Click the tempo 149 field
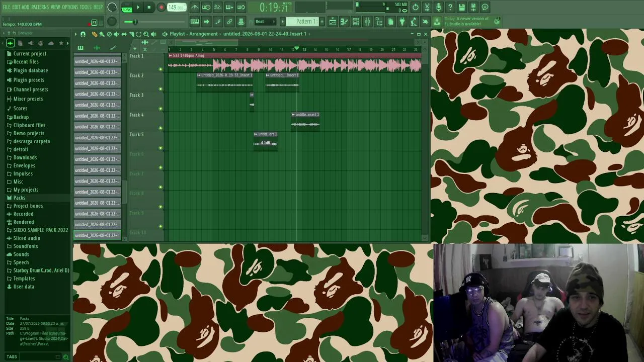The image size is (644, 362). 176,8
